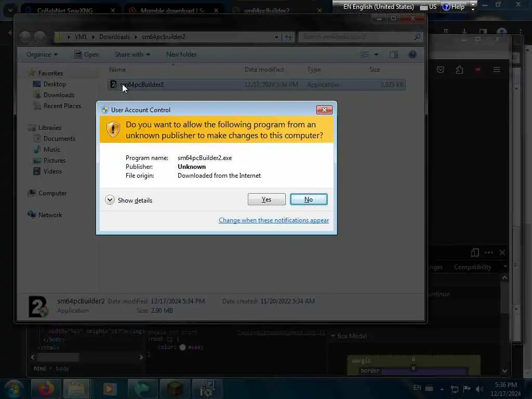
Task: Change view with the Explorer view icon
Action: click(x=365, y=55)
